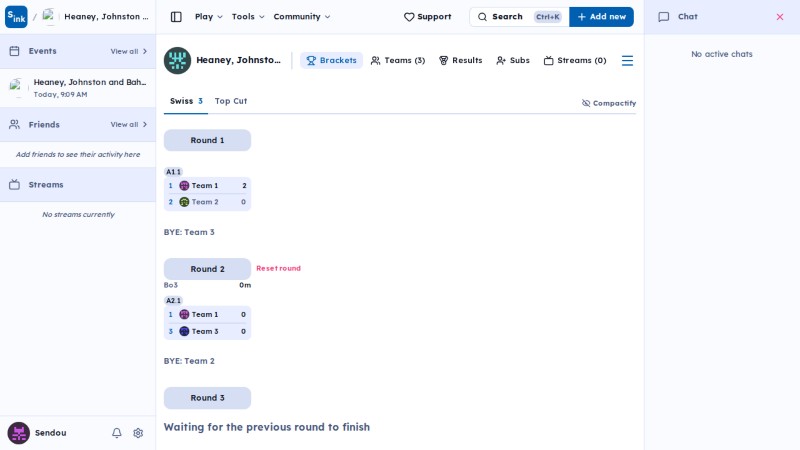Open match A1.1 Team 1 row
This screenshot has height=450, width=800.
[x=207, y=186]
